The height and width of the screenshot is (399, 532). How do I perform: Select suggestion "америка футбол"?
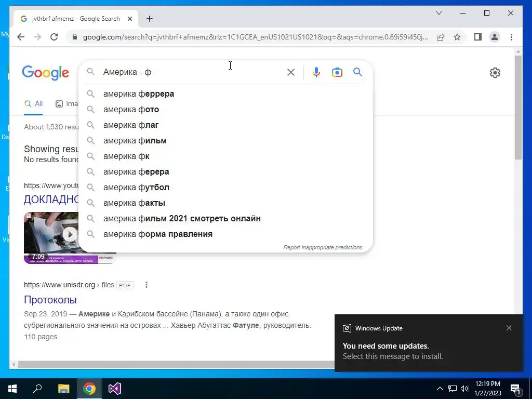[225, 187]
